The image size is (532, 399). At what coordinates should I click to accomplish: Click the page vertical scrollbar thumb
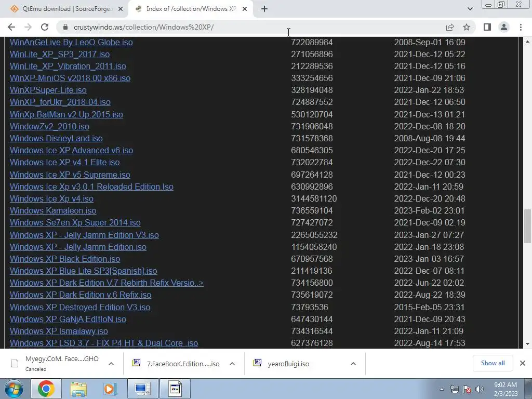[527, 227]
